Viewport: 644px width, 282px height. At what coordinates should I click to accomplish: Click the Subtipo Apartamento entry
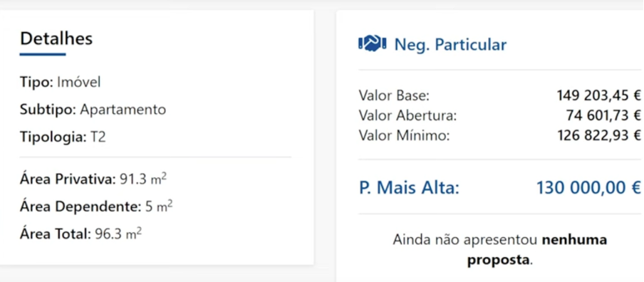93,110
